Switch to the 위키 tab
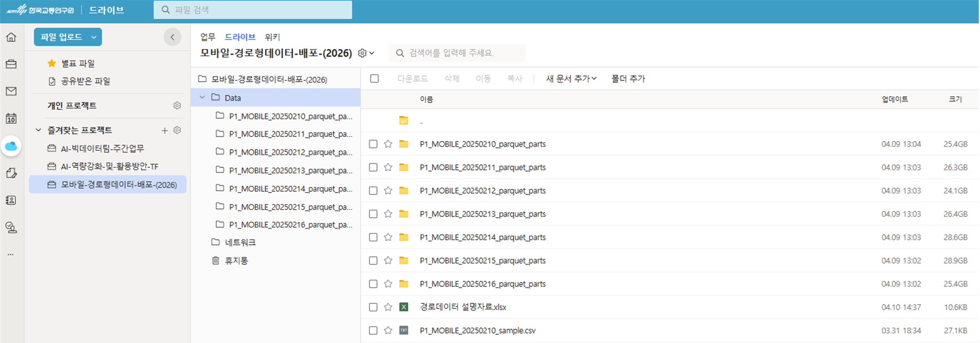The width and height of the screenshot is (980, 343). [x=272, y=37]
